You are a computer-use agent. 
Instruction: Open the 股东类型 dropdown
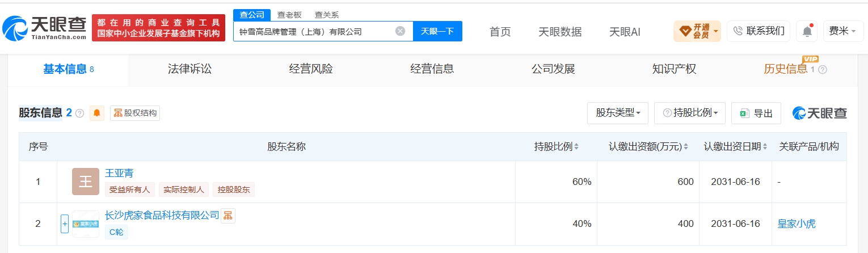point(618,113)
